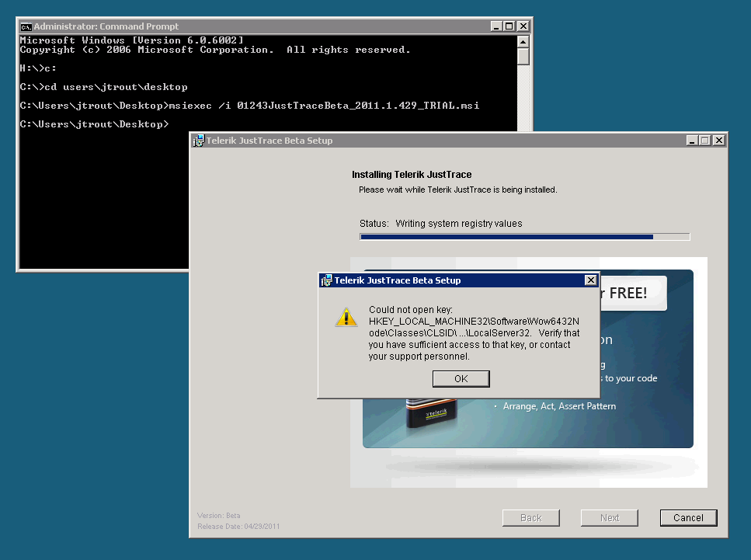Click the 'Microsoft Windows [Version 6.0.6002]' line

tap(132, 40)
